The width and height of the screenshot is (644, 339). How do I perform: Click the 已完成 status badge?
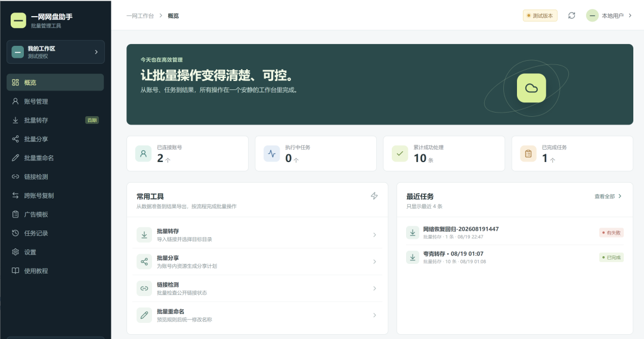pos(612,258)
